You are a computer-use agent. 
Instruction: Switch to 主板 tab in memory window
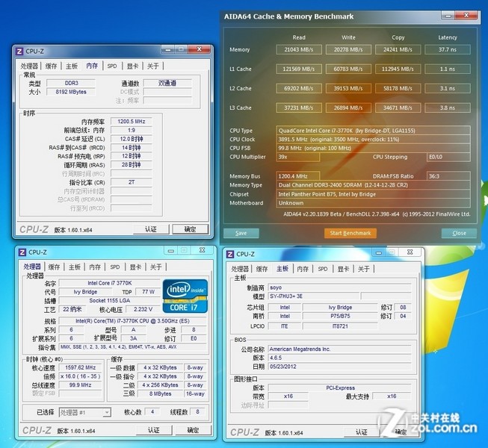click(x=72, y=66)
